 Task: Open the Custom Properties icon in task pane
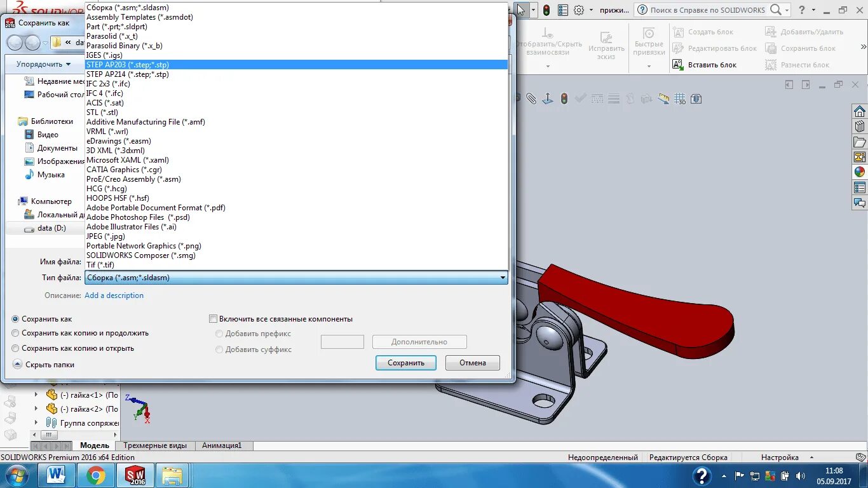point(860,187)
